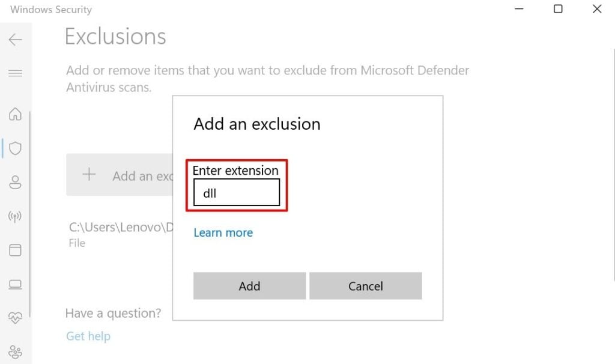
Task: Close the Windows Security window
Action: tap(597, 9)
